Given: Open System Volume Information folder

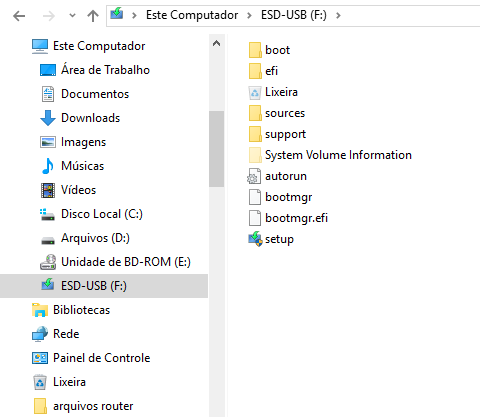Looking at the screenshot, I should [330, 155].
